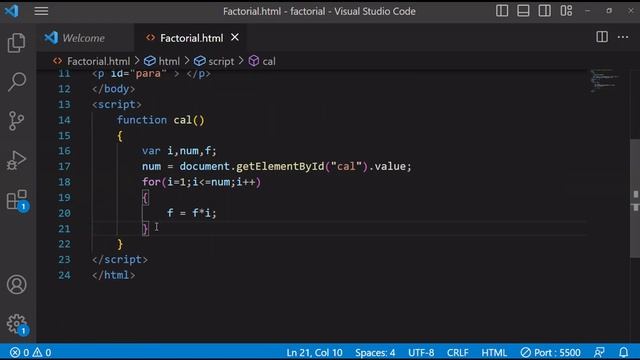The image size is (640, 360).
Task: Click the 'f = f*i;' statement
Action: pos(191,213)
